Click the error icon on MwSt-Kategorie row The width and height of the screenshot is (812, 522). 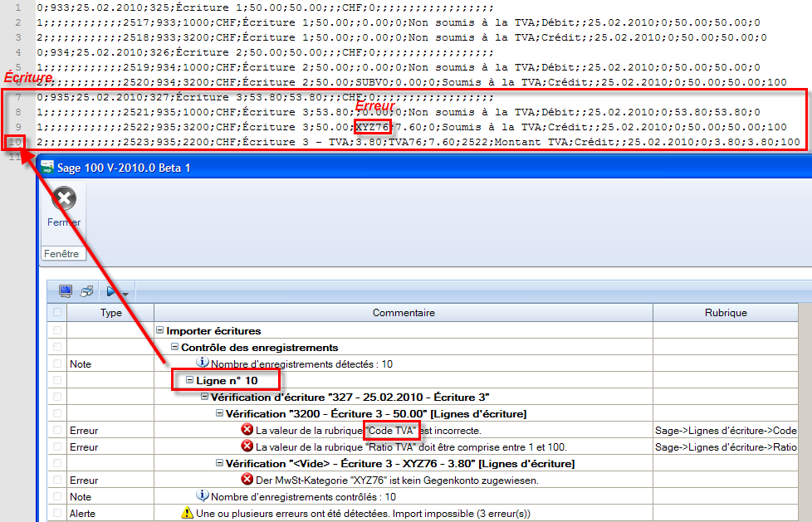point(247,479)
